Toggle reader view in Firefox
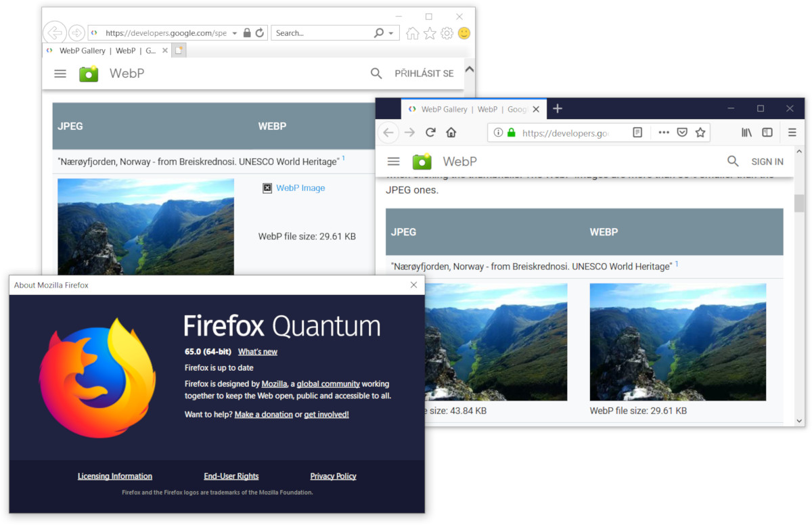Viewport: 812px width, 525px height. pos(637,133)
